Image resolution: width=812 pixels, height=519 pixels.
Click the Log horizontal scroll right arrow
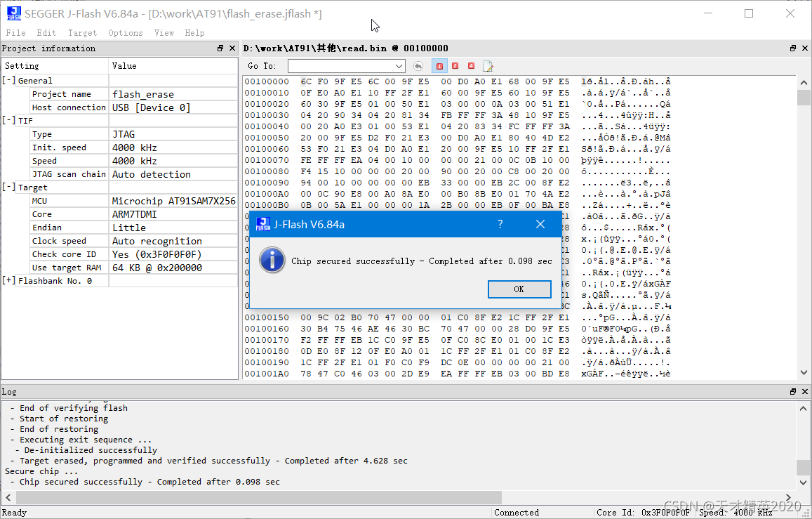click(x=789, y=497)
